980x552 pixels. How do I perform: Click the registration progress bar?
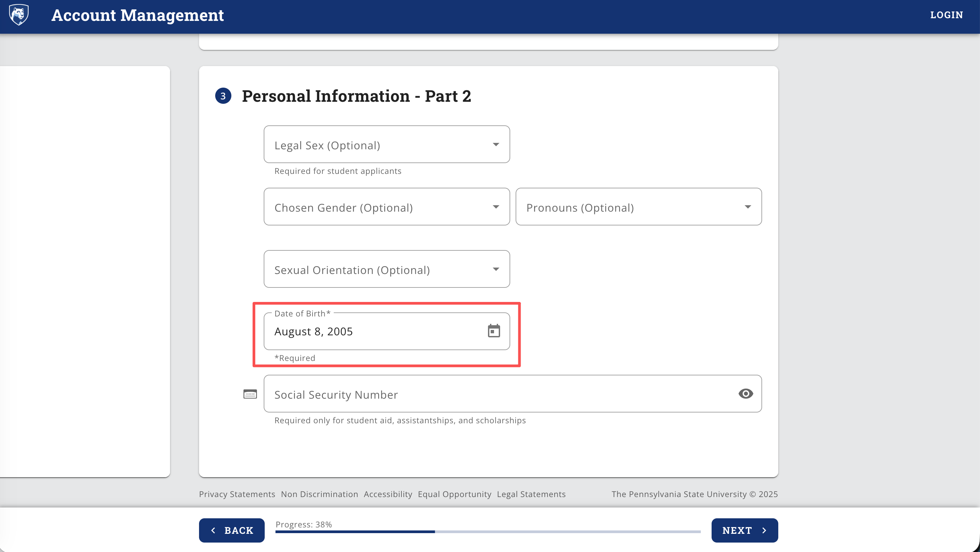click(x=488, y=531)
